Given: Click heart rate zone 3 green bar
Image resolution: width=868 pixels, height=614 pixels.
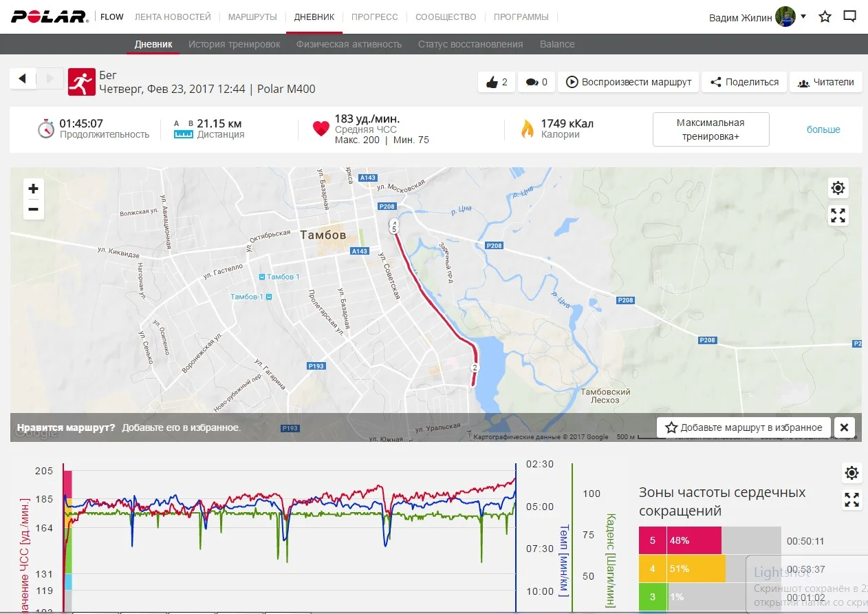Looking at the screenshot, I should click(x=653, y=597).
